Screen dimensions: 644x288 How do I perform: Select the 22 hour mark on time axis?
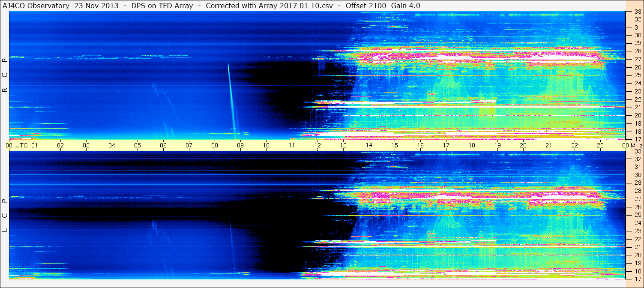point(575,145)
